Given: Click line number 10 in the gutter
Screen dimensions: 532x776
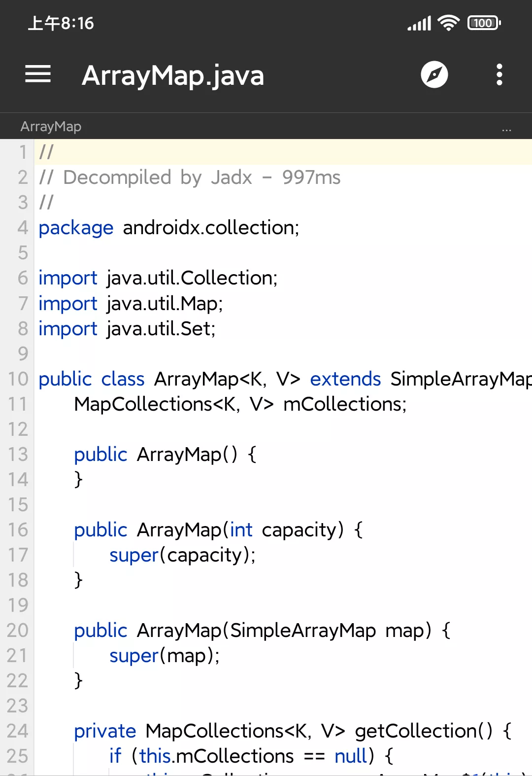Looking at the screenshot, I should 18,379.
